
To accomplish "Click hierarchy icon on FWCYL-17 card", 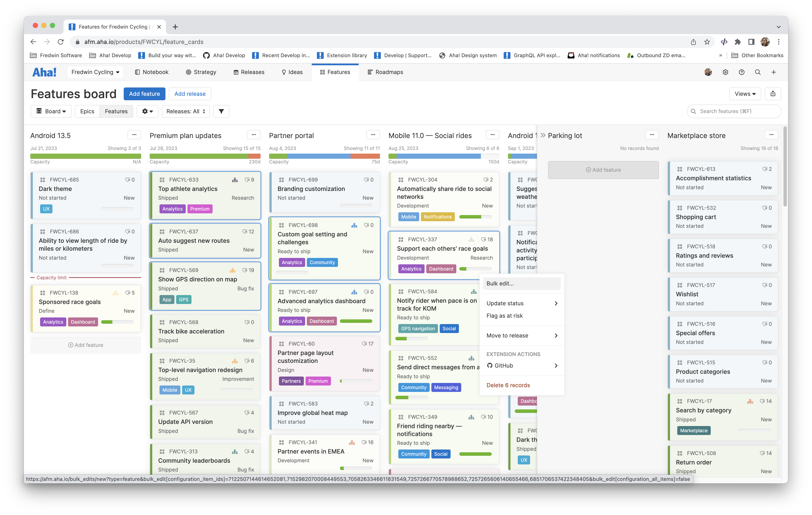I will 750,401.
